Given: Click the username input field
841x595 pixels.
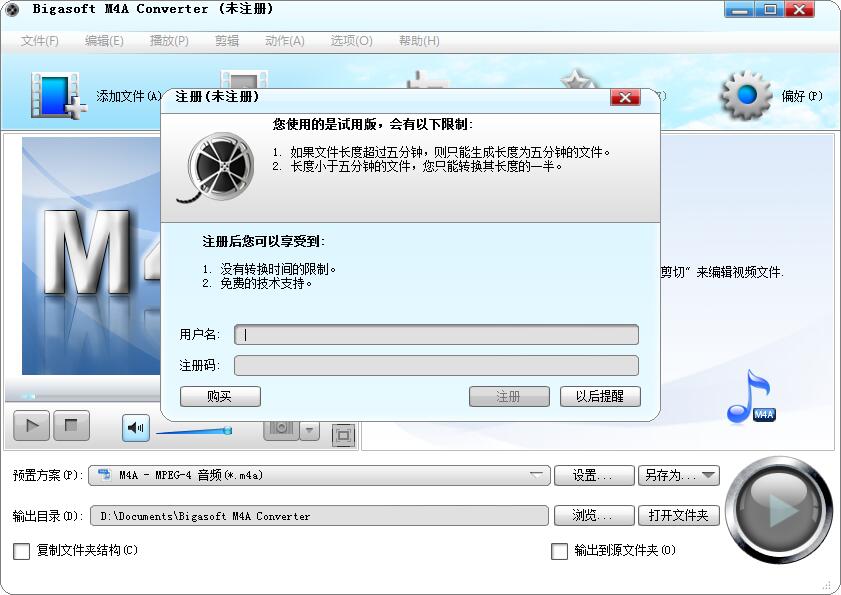Looking at the screenshot, I should (436, 335).
